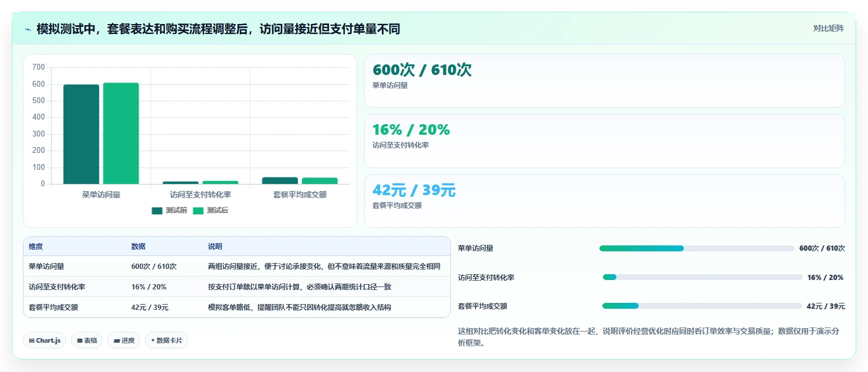Click table cell 600次 / 610次
The height and width of the screenshot is (372, 868).
coord(154,267)
